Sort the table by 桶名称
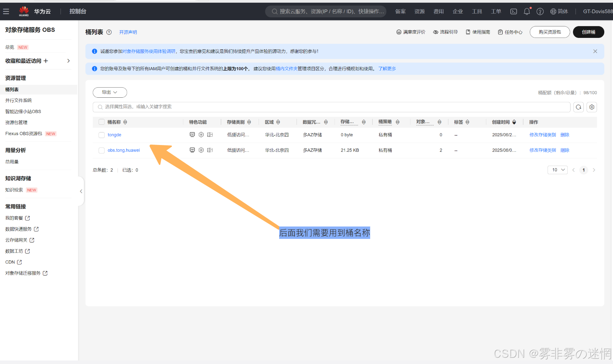Image resolution: width=613 pixels, height=364 pixels. 125,122
